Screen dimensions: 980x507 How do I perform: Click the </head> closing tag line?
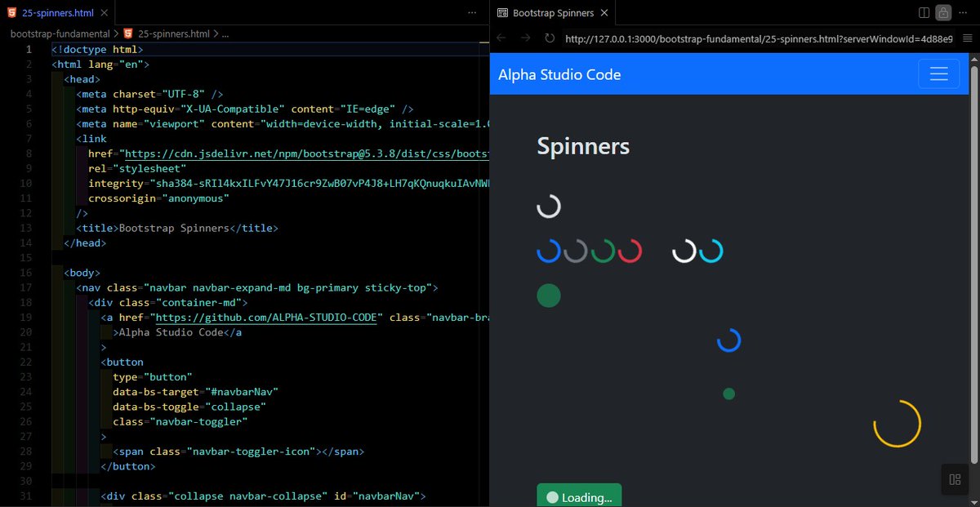click(x=85, y=242)
